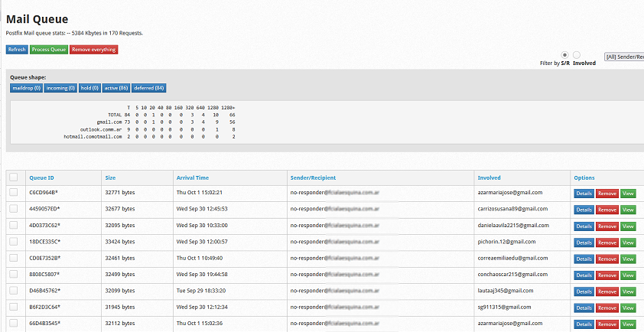Screen dimensions: 644x332
Task: Click the gmail.com row in queue stats
Action: pos(166,122)
